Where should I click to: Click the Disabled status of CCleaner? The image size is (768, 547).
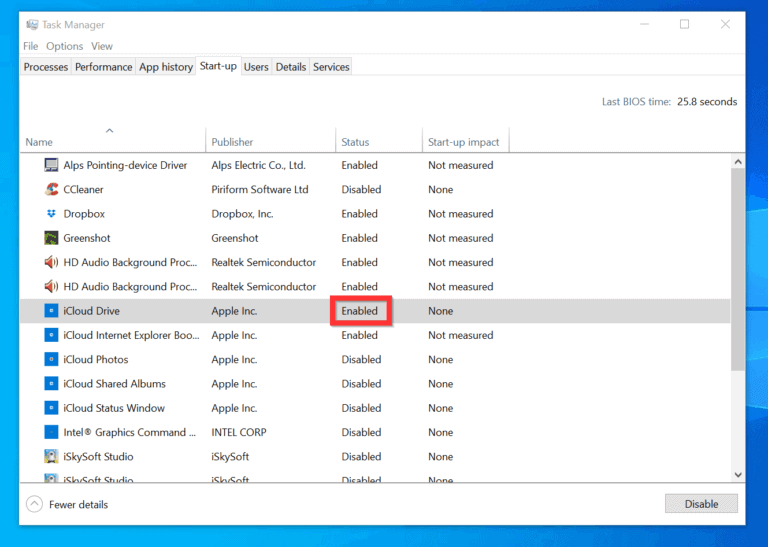coord(361,190)
